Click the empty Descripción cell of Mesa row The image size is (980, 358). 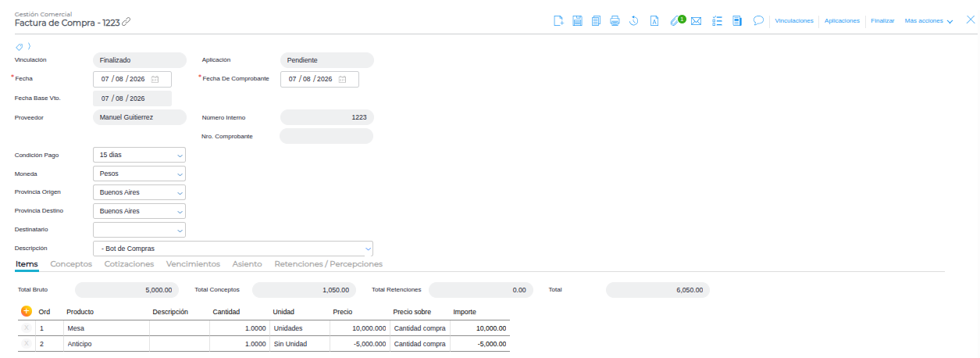[x=179, y=328]
